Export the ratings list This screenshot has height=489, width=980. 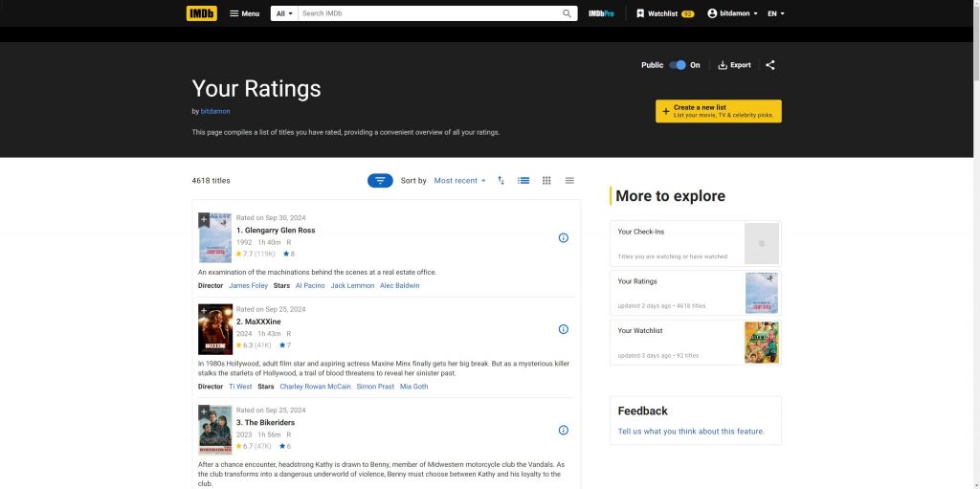pos(734,65)
